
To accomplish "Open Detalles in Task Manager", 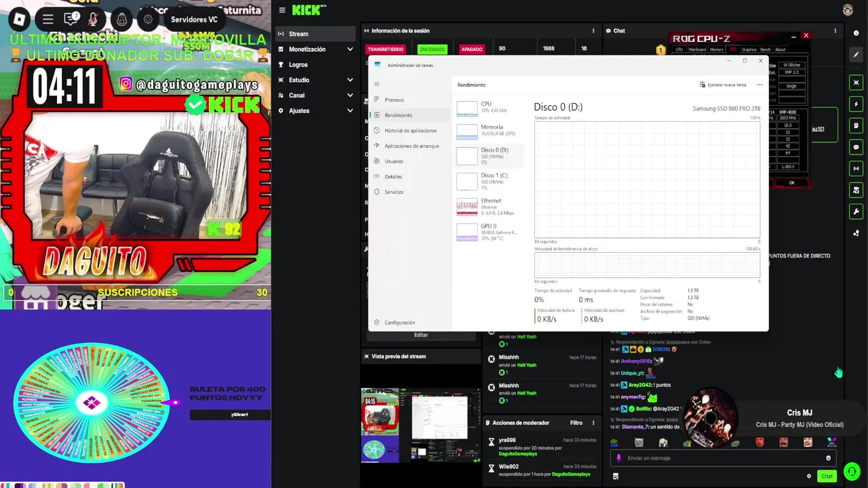I will [411, 176].
